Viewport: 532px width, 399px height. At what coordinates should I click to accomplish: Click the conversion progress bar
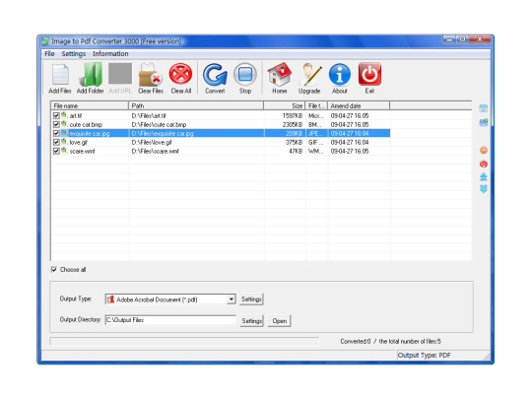tap(184, 341)
